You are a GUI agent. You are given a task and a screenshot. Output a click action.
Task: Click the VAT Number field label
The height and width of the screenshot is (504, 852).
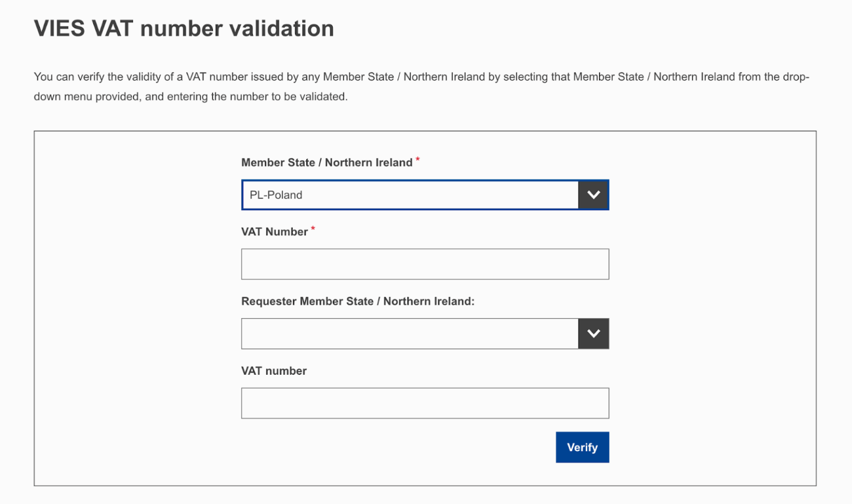[x=273, y=231]
